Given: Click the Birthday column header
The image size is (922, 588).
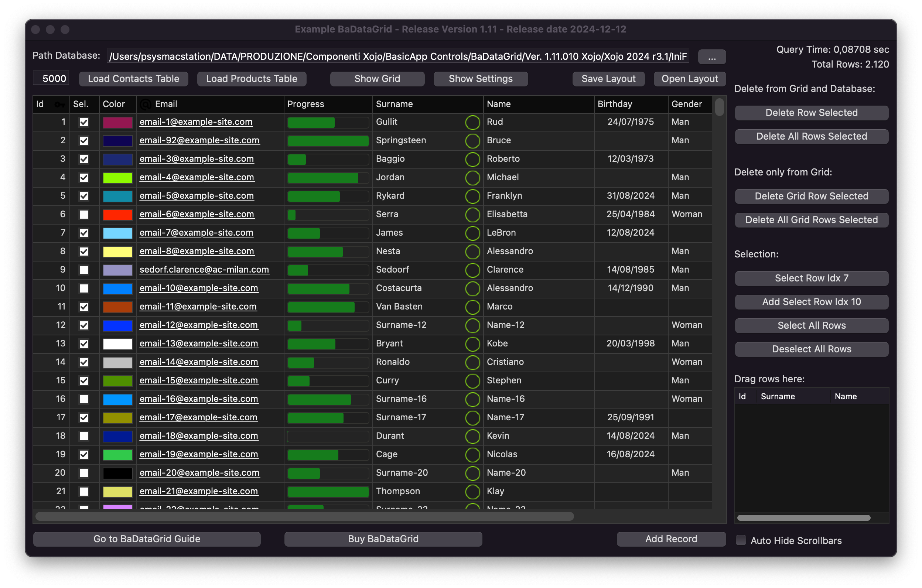Looking at the screenshot, I should [615, 104].
